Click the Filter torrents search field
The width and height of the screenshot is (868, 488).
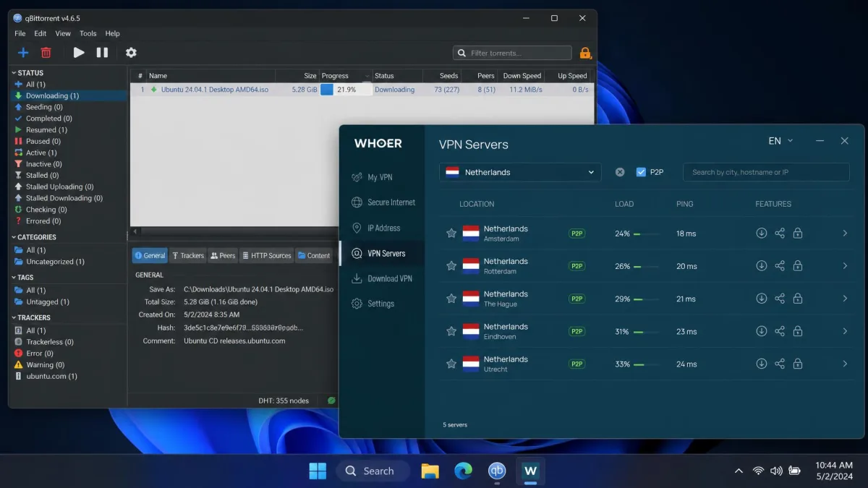click(x=512, y=53)
